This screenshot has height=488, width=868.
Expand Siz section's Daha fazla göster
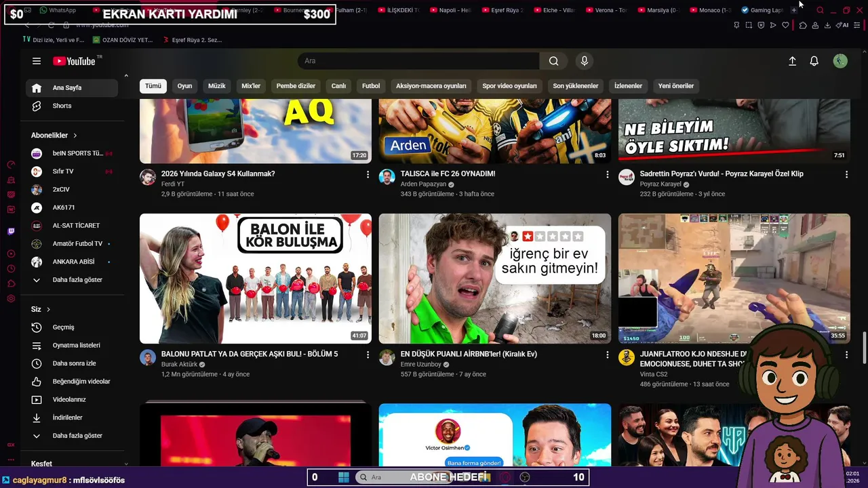point(72,436)
